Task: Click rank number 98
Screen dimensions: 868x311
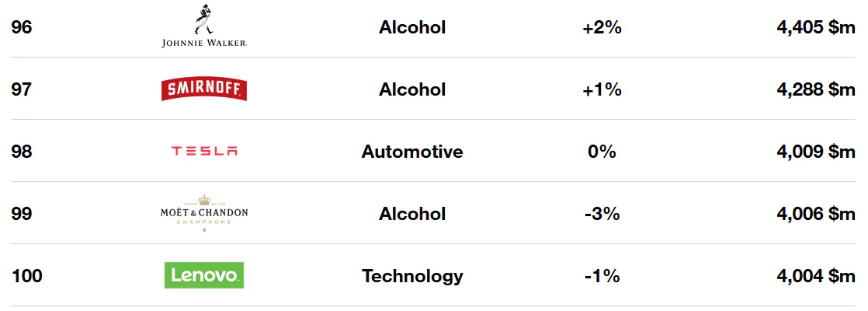Action: (x=22, y=152)
